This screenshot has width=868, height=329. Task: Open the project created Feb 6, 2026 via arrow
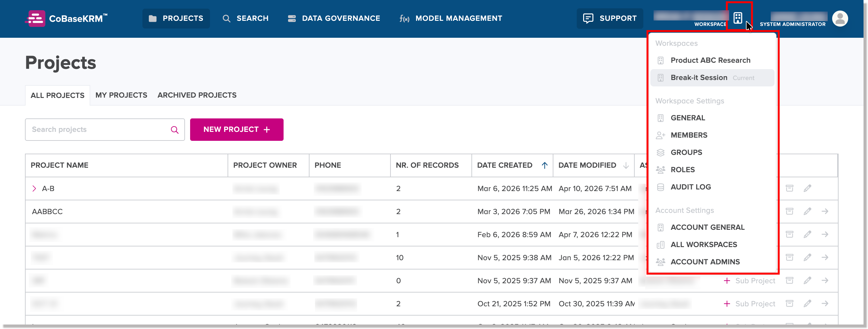tap(824, 234)
